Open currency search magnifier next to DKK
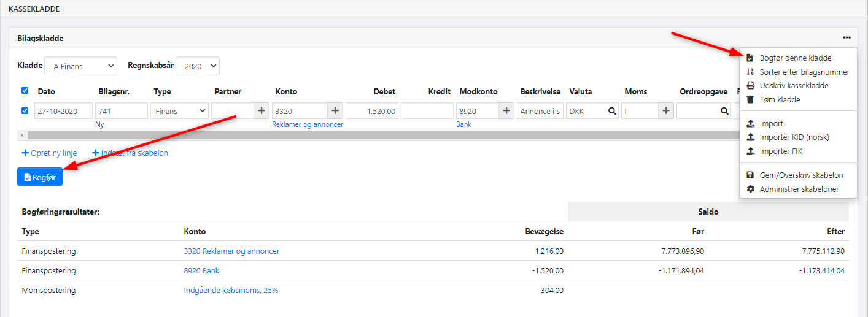The width and height of the screenshot is (868, 317). click(611, 111)
